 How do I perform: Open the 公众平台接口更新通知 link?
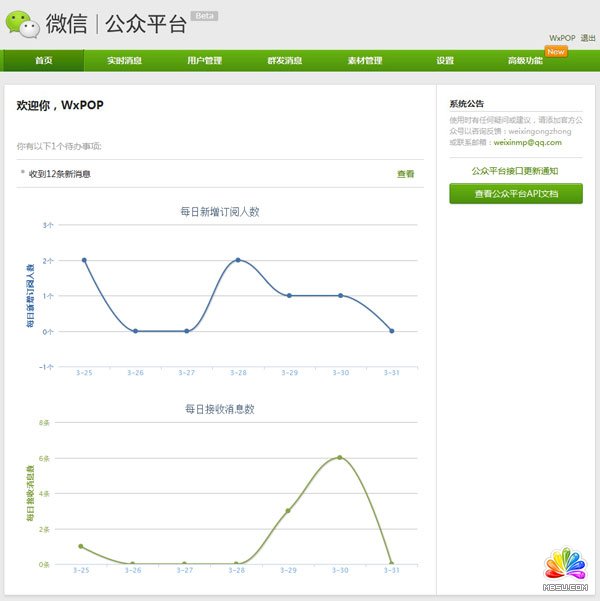click(x=515, y=171)
